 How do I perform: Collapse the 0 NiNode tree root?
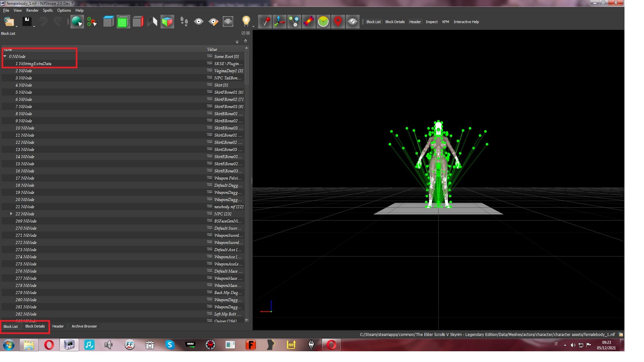tap(5, 56)
